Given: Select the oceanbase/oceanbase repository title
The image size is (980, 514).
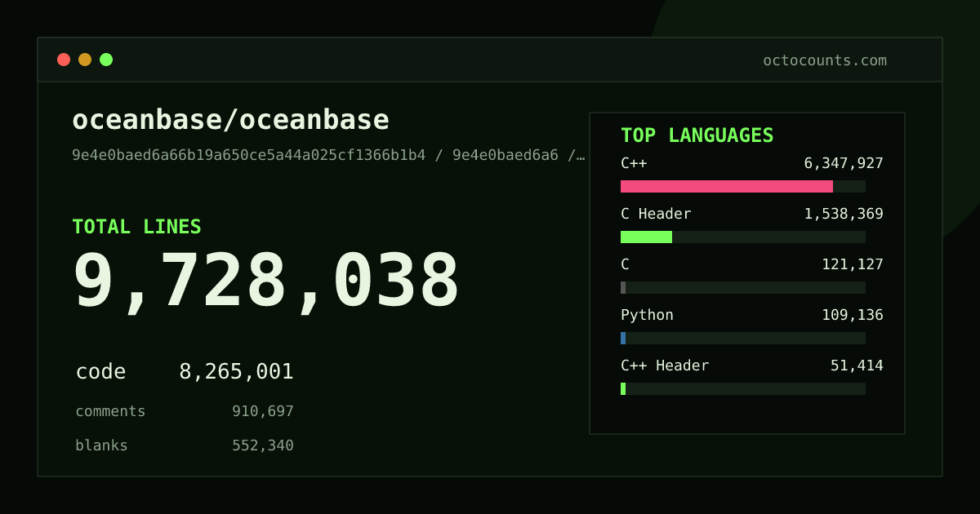Looking at the screenshot, I should 231,120.
